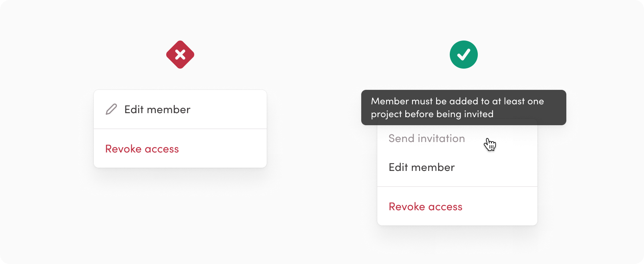Click tooltip line "Member must be added to at least one"
Image resolution: width=644 pixels, height=264 pixels.
tap(457, 101)
